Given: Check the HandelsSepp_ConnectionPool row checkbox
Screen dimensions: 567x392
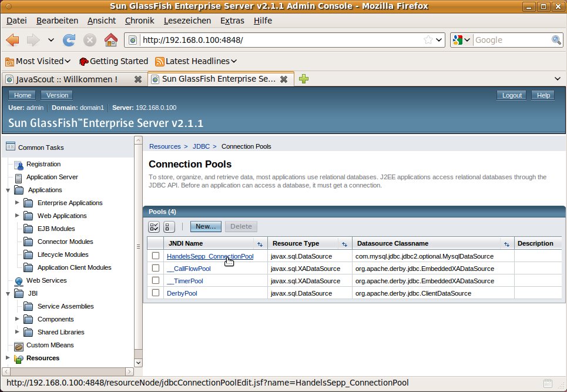Looking at the screenshot, I should 156,256.
